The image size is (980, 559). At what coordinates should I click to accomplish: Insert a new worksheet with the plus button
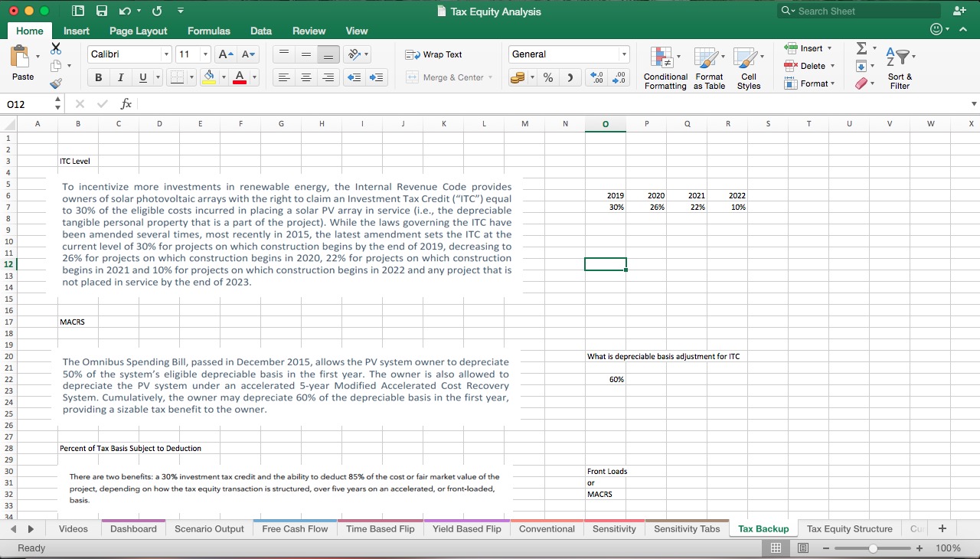click(x=942, y=528)
